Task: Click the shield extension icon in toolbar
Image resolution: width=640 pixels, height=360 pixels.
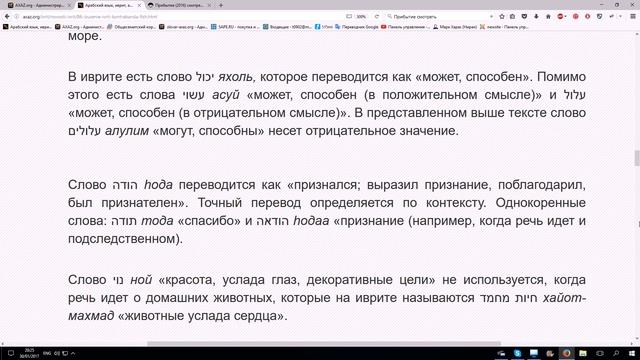Action: [x=599, y=16]
